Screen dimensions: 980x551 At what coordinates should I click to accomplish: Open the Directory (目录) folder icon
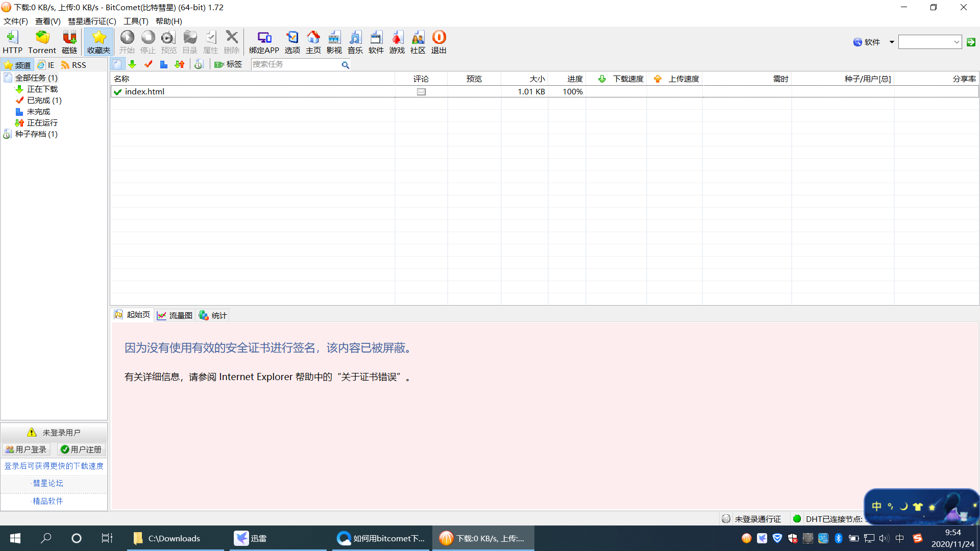tap(190, 42)
